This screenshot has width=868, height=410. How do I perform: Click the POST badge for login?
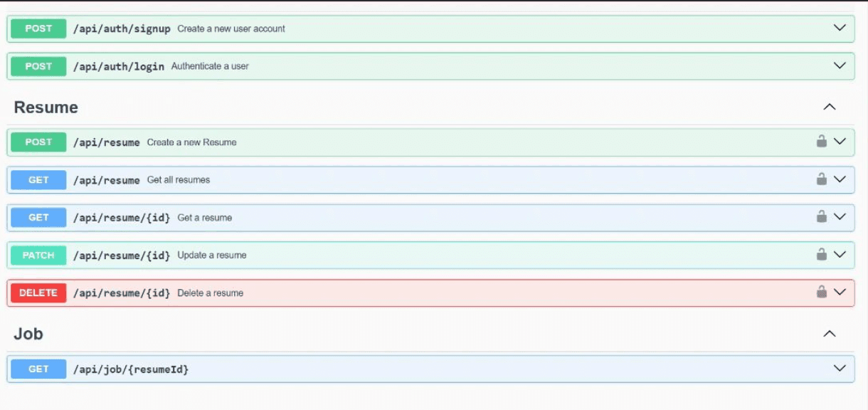click(x=38, y=66)
